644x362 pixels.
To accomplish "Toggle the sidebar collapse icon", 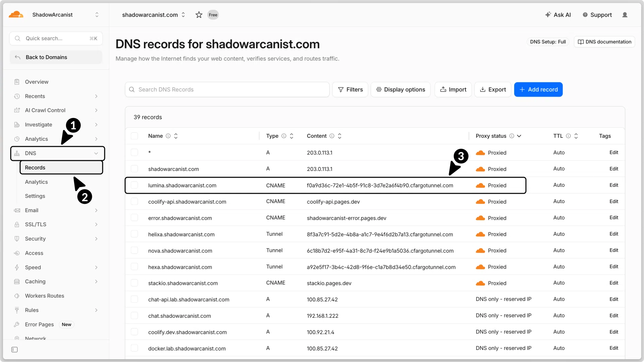I will pyautogui.click(x=14, y=350).
